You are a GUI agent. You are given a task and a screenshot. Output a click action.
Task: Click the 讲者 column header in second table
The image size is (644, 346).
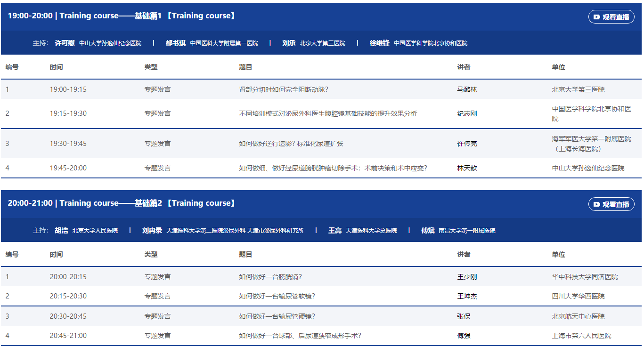[x=464, y=255]
